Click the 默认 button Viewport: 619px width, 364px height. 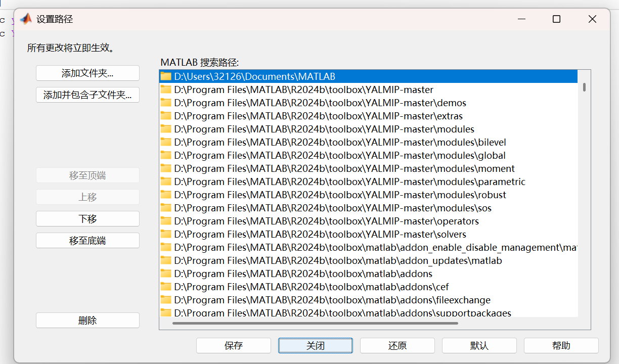[479, 345]
